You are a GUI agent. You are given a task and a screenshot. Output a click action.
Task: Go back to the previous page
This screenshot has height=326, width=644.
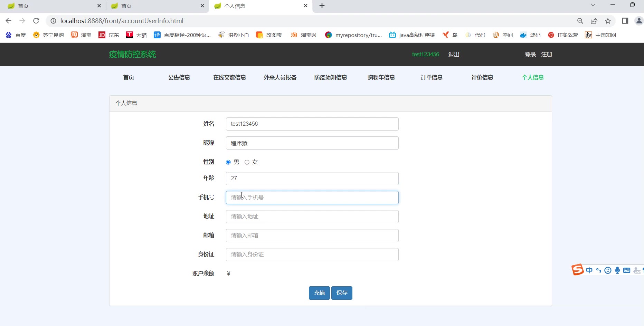tap(9, 21)
